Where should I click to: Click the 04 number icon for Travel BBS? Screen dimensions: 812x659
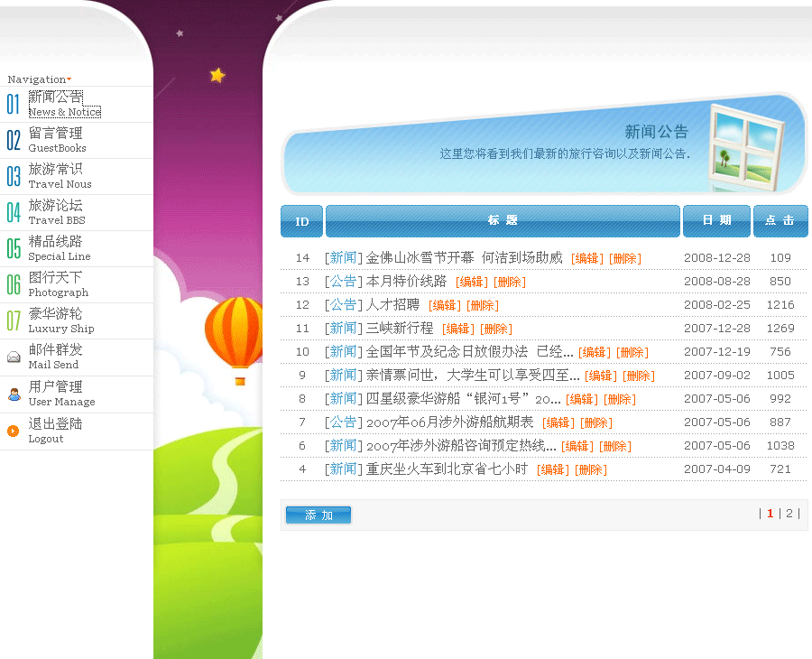click(13, 213)
